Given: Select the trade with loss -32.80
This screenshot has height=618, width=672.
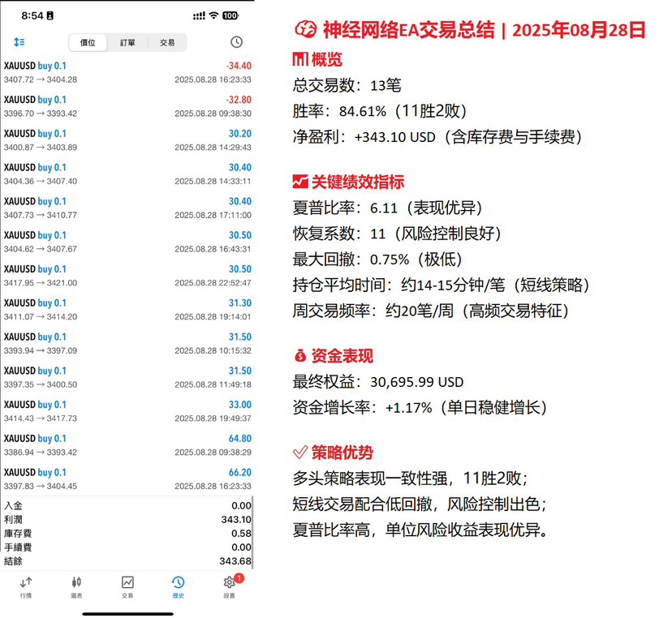Looking at the screenshot, I should tap(127, 106).
